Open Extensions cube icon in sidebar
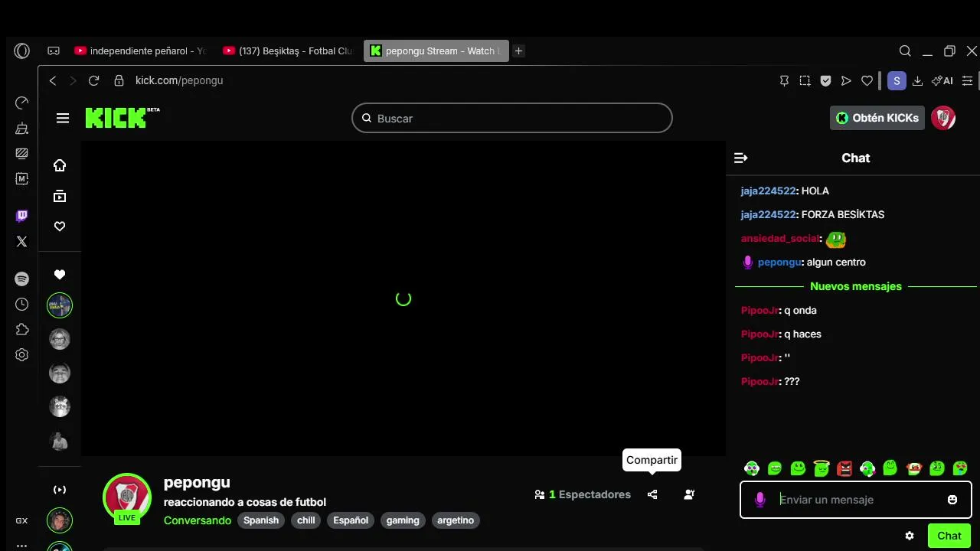The width and height of the screenshot is (980, 551). point(22,330)
